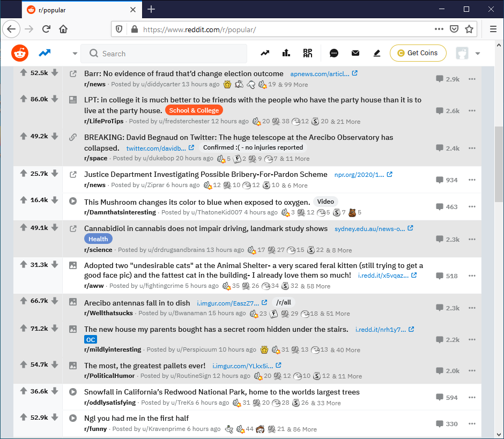This screenshot has height=439, width=504.
Task: Open the Popular trending arrow toolbar icon
Action: point(265,53)
